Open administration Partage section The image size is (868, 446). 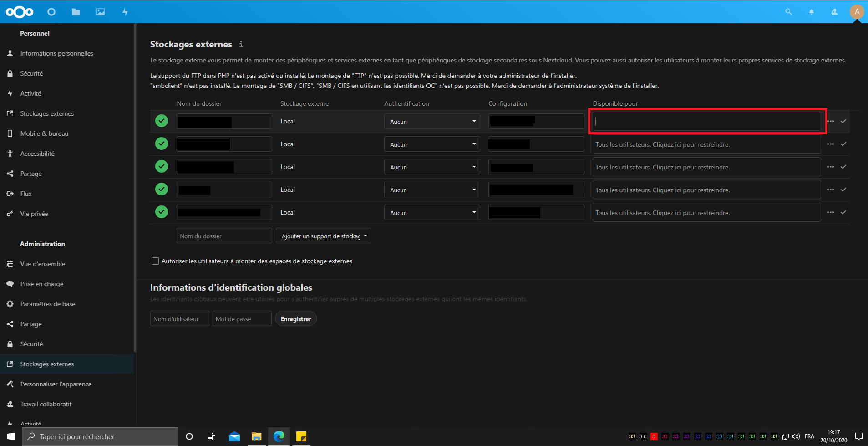pos(31,324)
